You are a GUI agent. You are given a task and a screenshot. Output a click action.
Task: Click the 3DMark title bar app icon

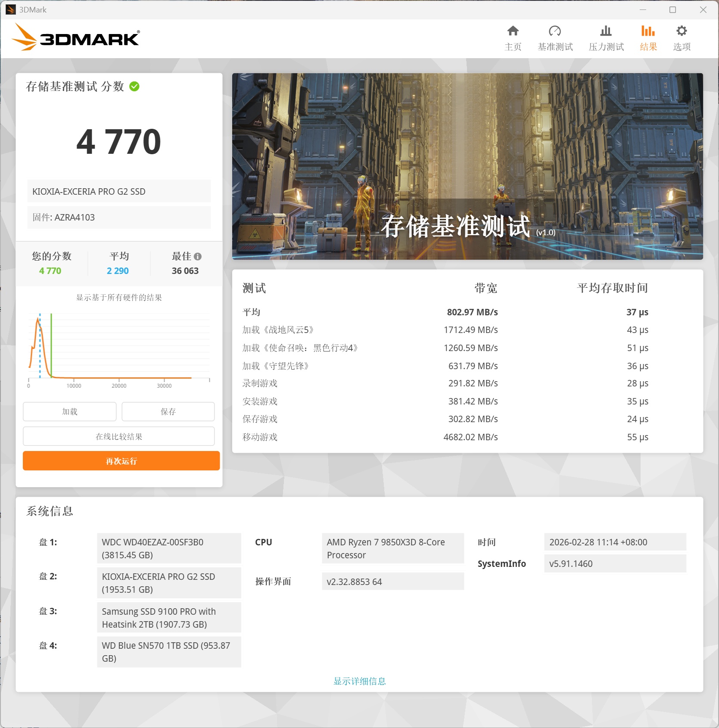pyautogui.click(x=11, y=9)
